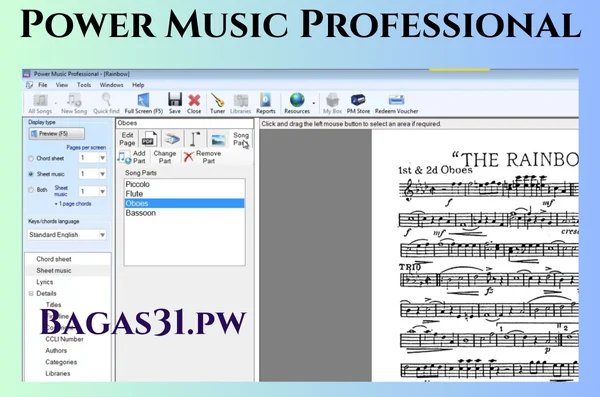Collapse the Details tree node

(31, 294)
